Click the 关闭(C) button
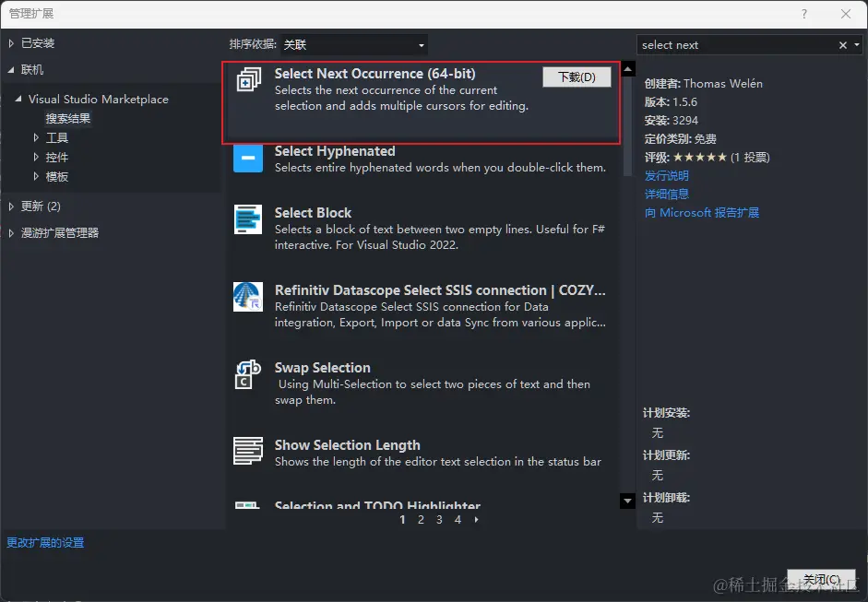 [x=822, y=579]
